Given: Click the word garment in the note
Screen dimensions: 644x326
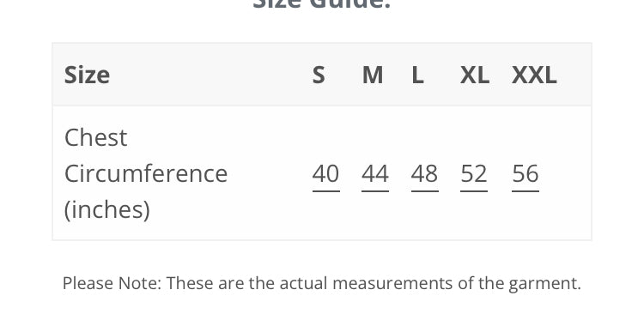Looking at the screenshot, I should (544, 284).
